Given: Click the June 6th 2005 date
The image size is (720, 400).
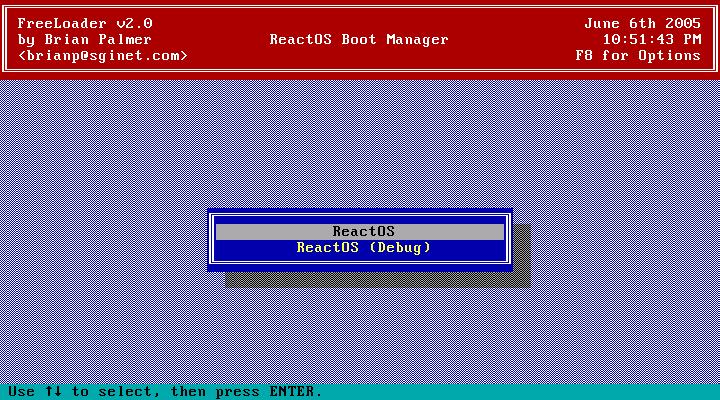Looking at the screenshot, I should [642, 23].
